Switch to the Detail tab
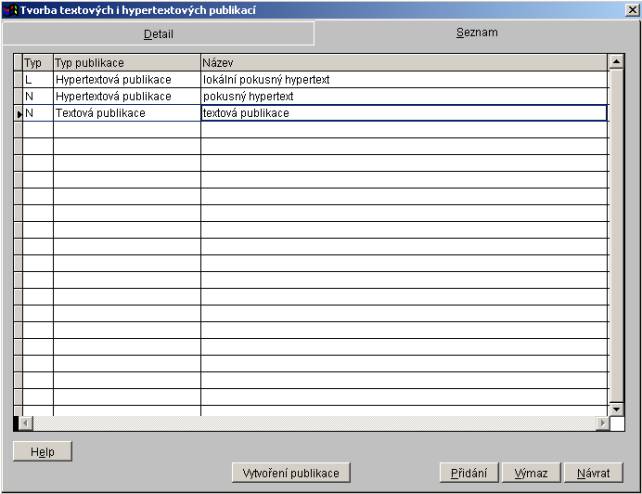This screenshot has width=642, height=494. (x=158, y=33)
